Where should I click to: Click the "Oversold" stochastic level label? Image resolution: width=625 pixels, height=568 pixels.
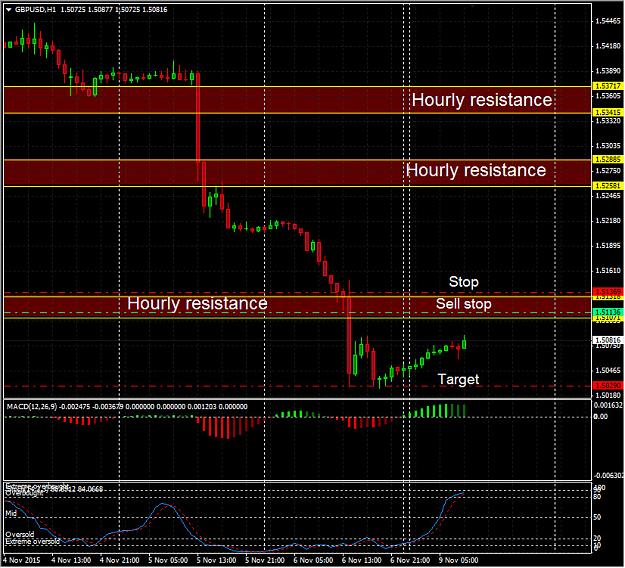tap(20, 534)
